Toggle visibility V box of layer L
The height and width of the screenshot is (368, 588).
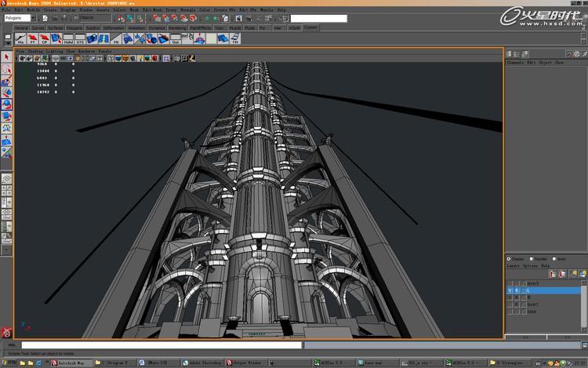[x=510, y=290]
